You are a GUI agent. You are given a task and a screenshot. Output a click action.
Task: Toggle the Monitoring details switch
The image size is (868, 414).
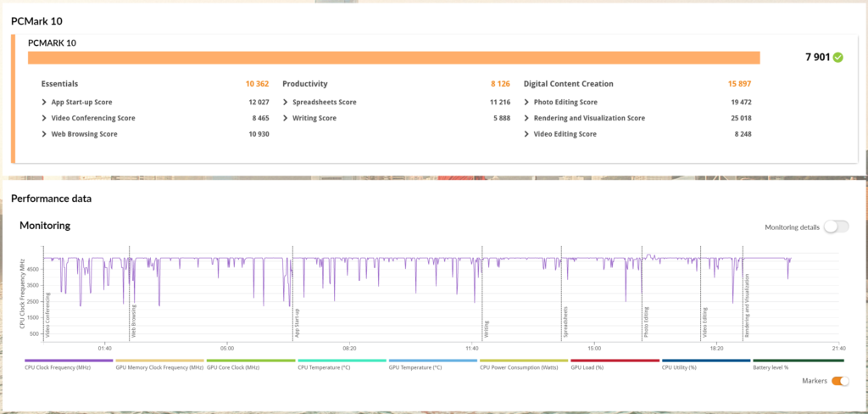836,227
